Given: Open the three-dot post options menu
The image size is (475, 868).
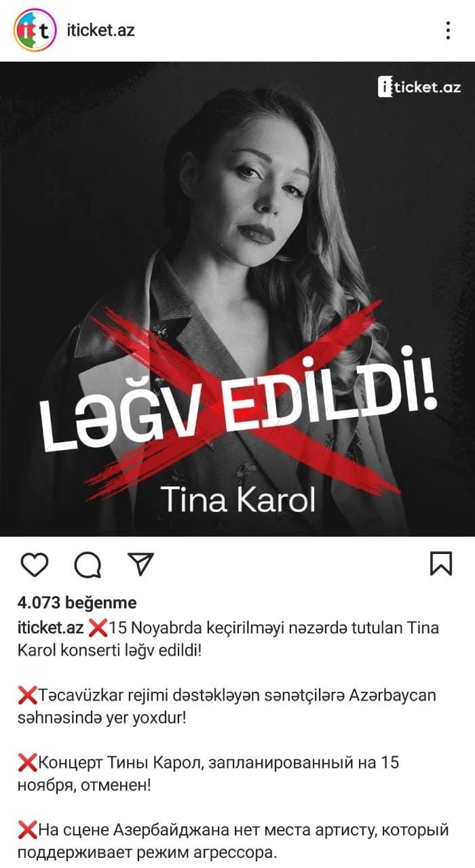Looking at the screenshot, I should coord(448,30).
